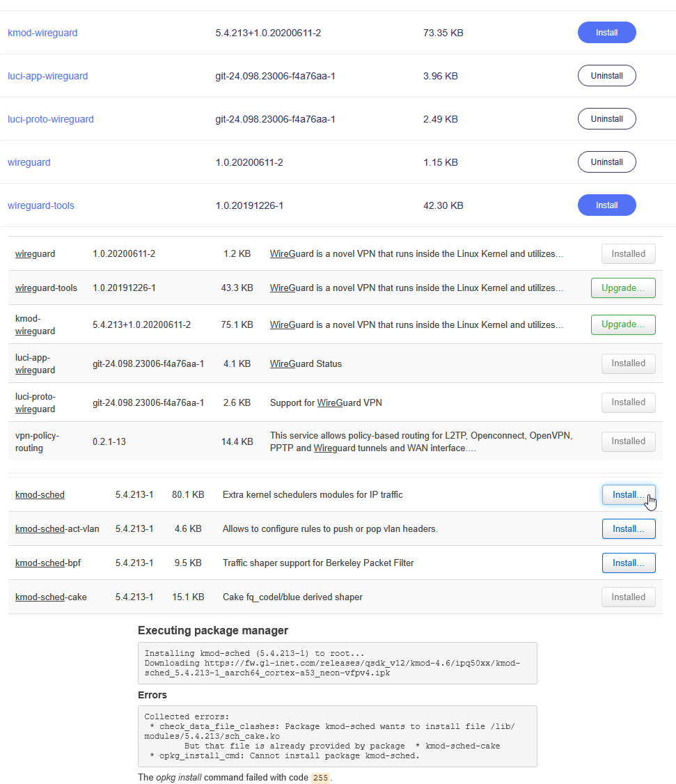The image size is (676, 784).
Task: Click Install… for the kmod-sched package
Action: point(628,495)
